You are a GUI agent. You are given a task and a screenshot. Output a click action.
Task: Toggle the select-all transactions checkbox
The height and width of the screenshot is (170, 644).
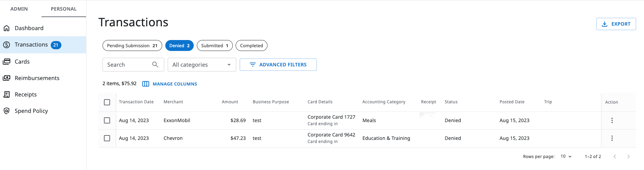click(107, 102)
